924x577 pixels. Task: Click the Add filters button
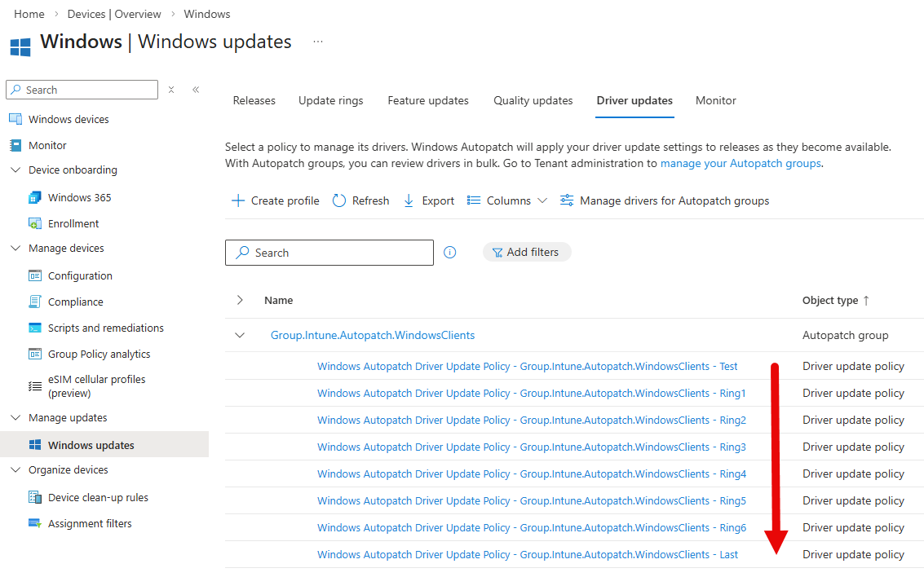527,252
